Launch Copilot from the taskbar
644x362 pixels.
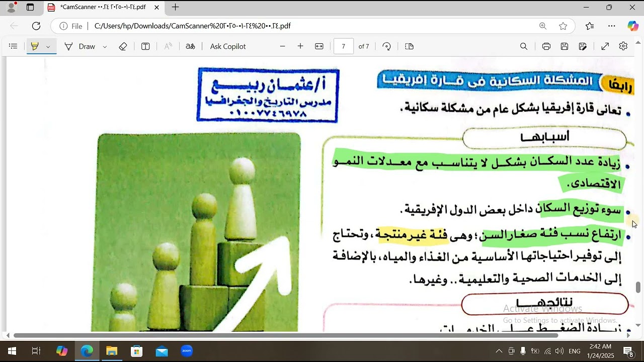(62, 351)
